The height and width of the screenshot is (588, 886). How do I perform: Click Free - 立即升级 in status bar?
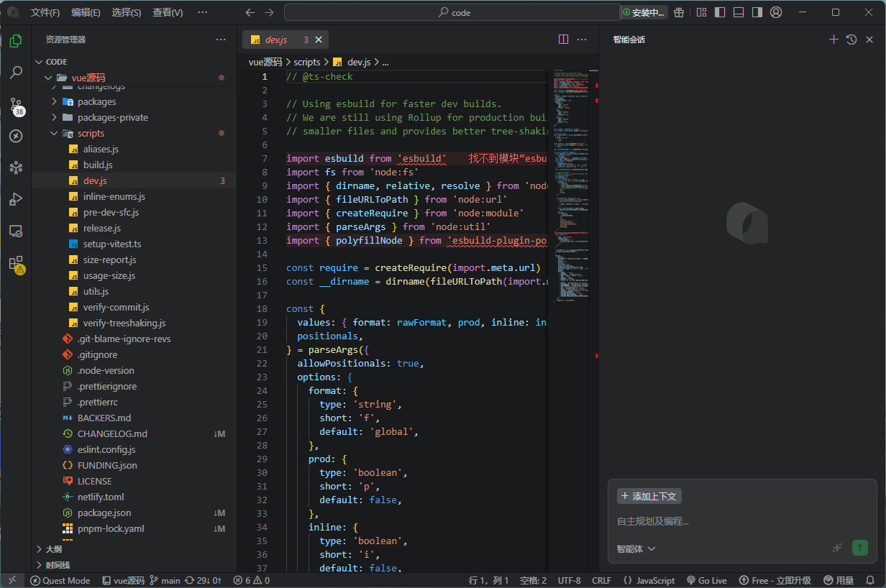[776, 580]
